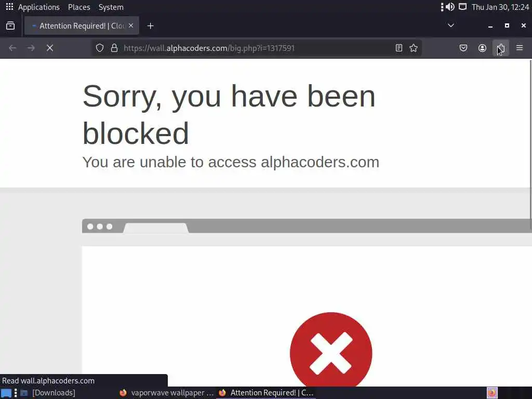This screenshot has width=532, height=399.
Task: Stop loading the page with X button
Action: 50,48
